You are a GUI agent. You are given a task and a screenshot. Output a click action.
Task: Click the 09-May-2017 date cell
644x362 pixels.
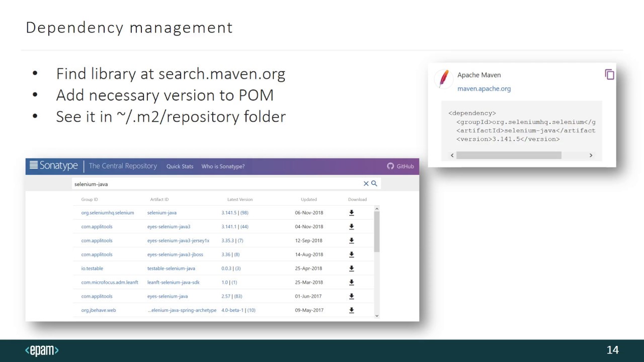[309, 310]
